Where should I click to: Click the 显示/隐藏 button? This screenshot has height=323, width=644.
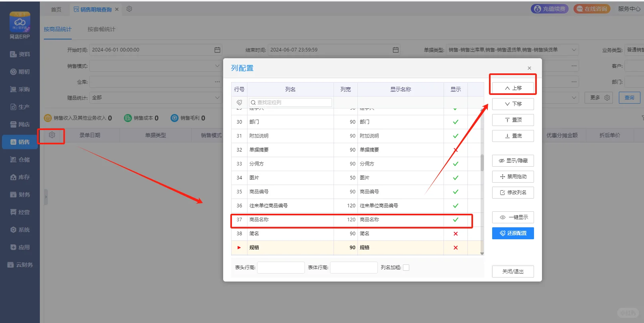click(x=513, y=161)
